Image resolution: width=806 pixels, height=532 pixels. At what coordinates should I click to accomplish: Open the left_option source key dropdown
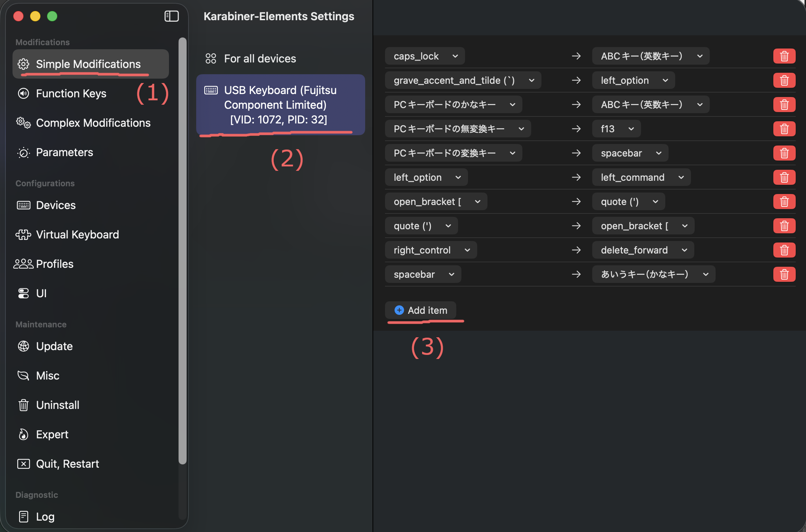(x=427, y=177)
